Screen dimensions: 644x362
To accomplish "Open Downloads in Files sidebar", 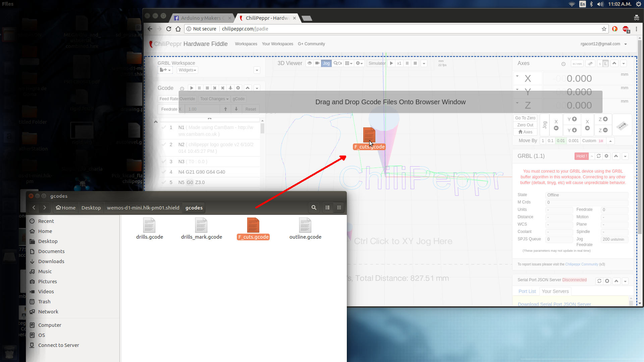I will coord(51,261).
